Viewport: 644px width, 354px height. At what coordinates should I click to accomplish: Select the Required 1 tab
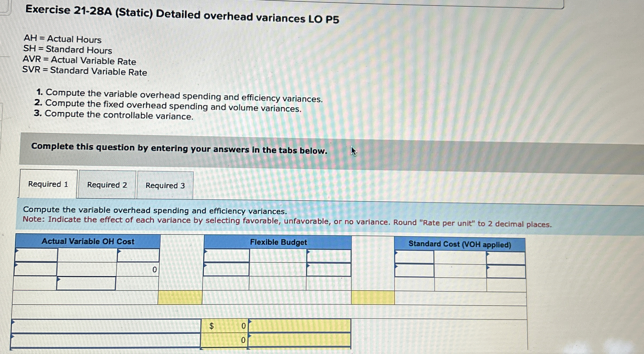click(48, 184)
